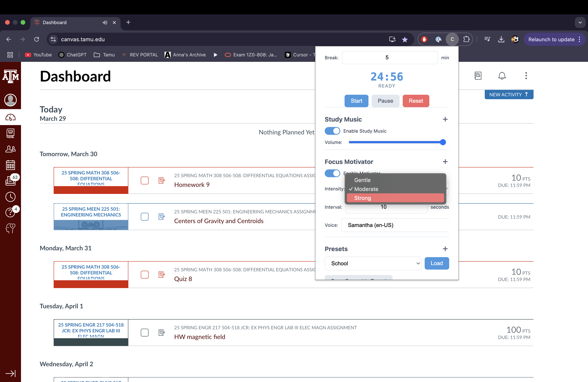Select Strong intensity option
The image size is (588, 382).
[395, 198]
